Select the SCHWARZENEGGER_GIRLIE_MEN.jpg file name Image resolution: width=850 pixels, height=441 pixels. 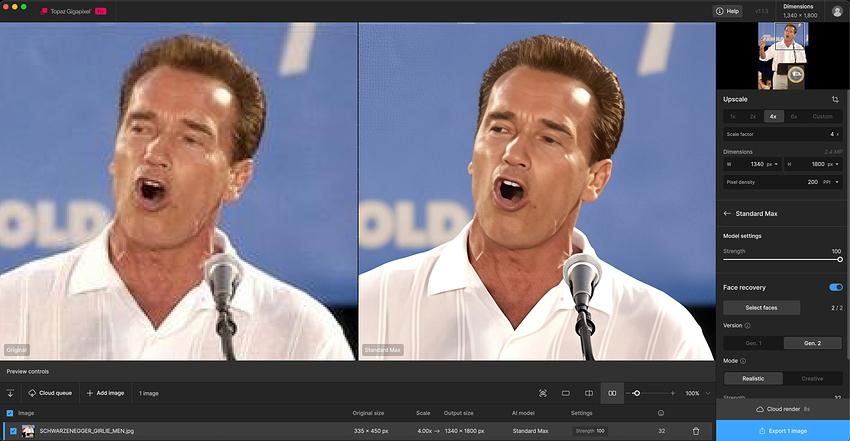[x=87, y=431]
